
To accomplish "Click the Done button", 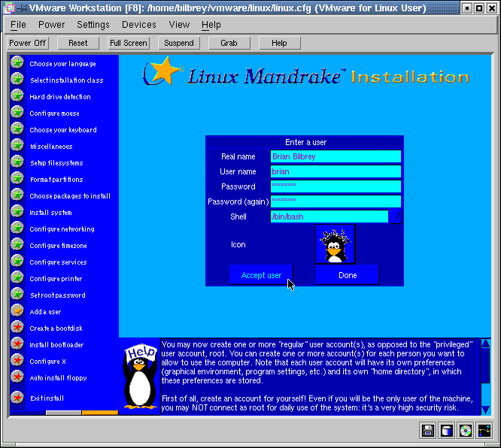I will pyautogui.click(x=348, y=275).
